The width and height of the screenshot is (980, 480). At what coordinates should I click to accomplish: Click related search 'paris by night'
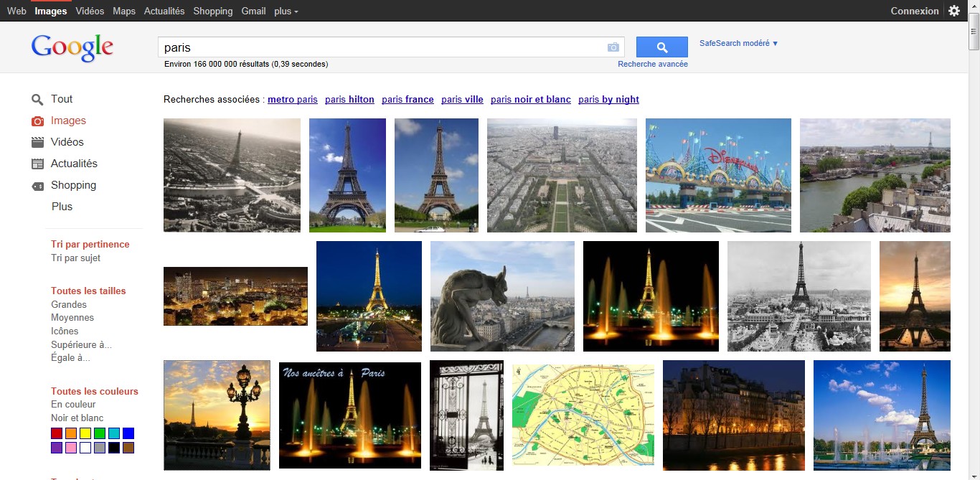point(608,100)
